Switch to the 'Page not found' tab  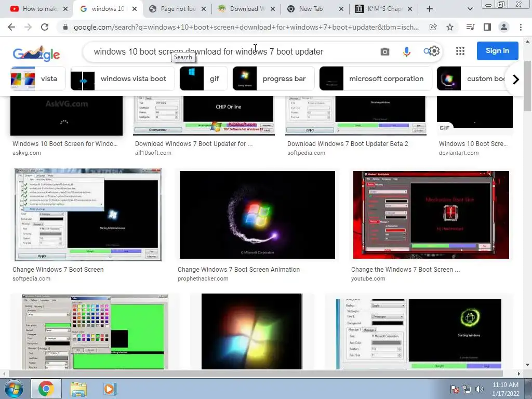178,9
